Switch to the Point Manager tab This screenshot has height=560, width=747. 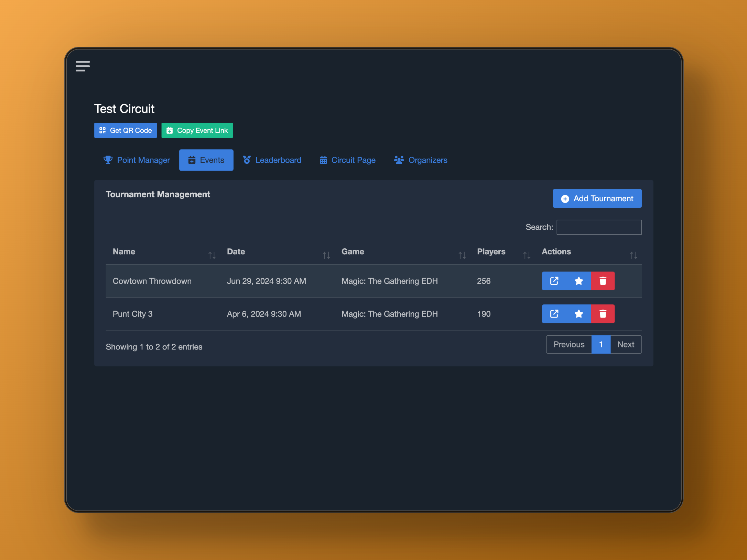(137, 160)
